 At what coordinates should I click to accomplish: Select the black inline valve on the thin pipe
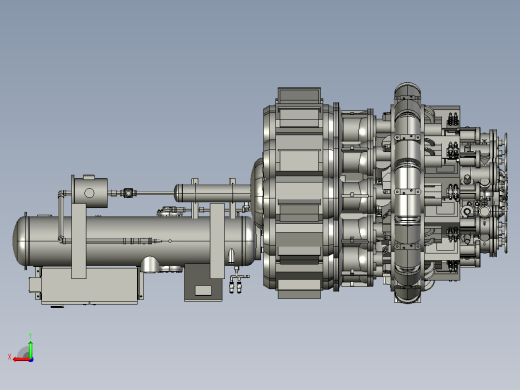(128, 193)
